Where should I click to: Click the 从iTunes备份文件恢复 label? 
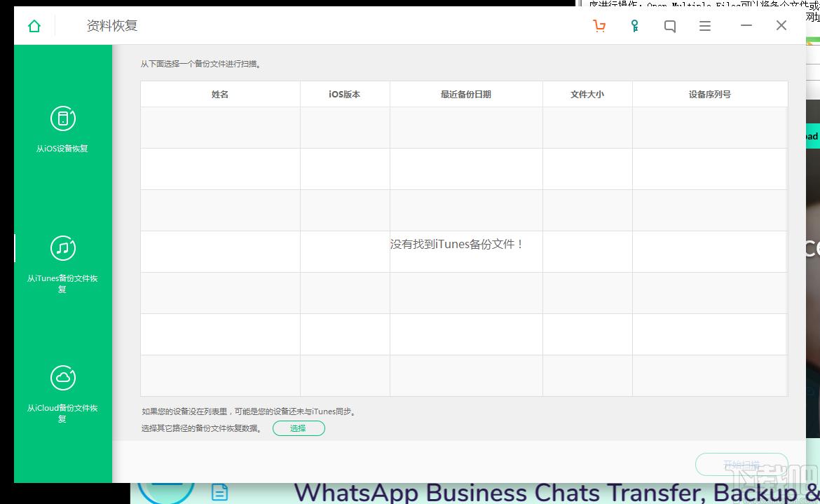[62, 283]
